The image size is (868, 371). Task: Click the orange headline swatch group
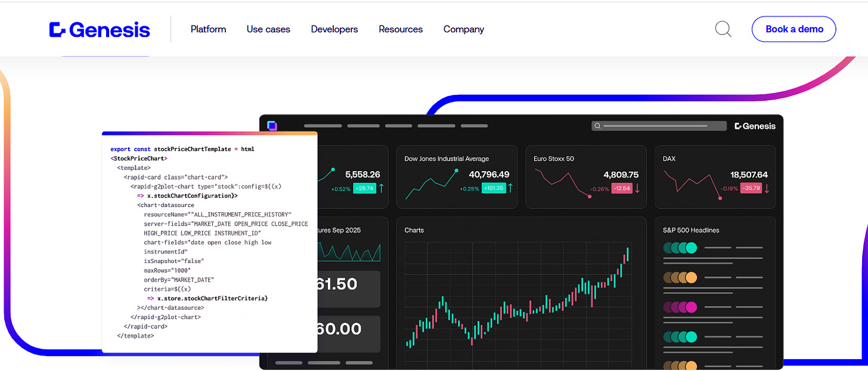point(680,277)
